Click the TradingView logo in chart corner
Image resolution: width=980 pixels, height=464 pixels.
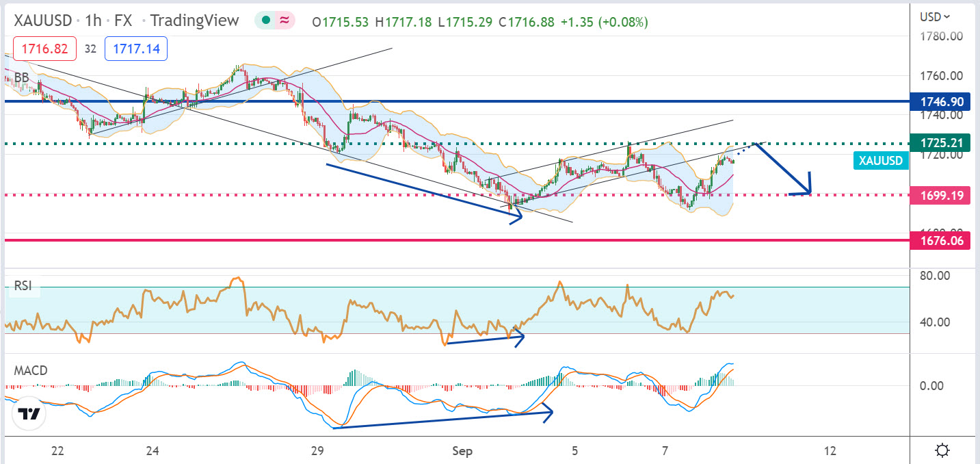click(29, 413)
